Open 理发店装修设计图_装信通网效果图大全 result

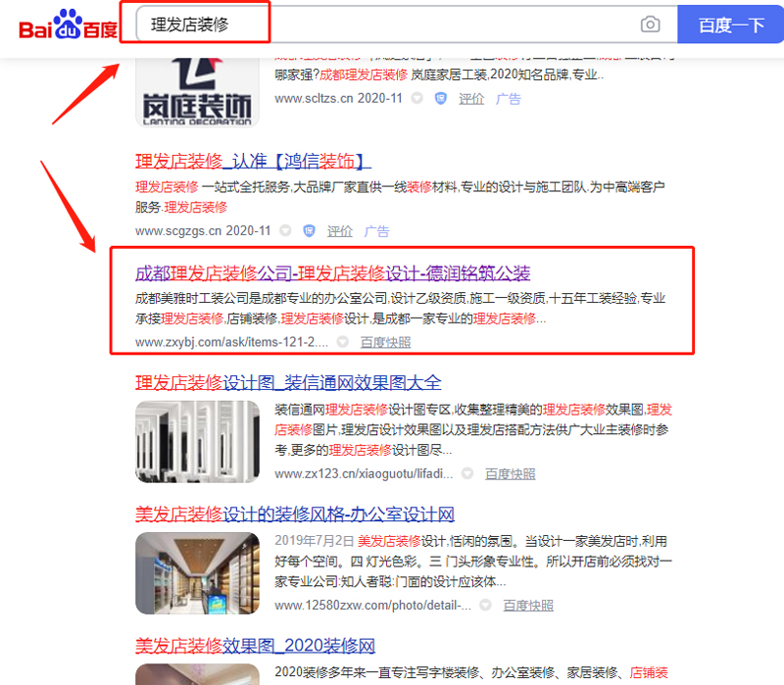(288, 382)
